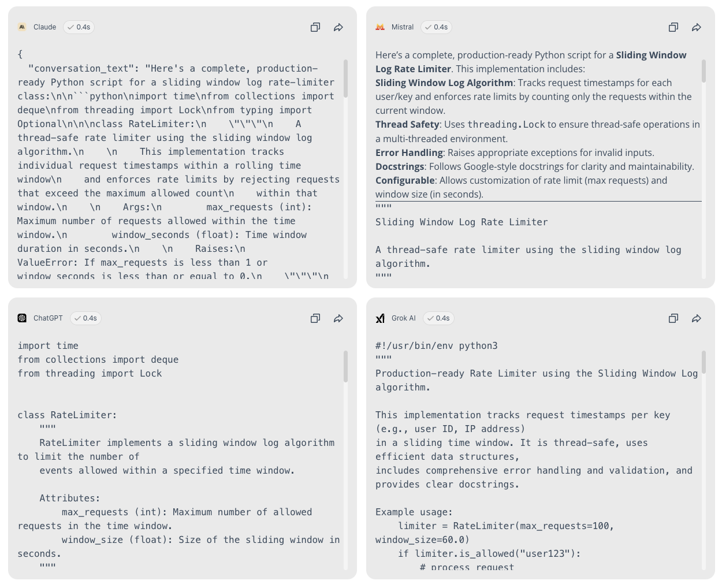722x588 pixels.
Task: Click the Mistral 0.4s timing badge
Action: click(x=437, y=27)
